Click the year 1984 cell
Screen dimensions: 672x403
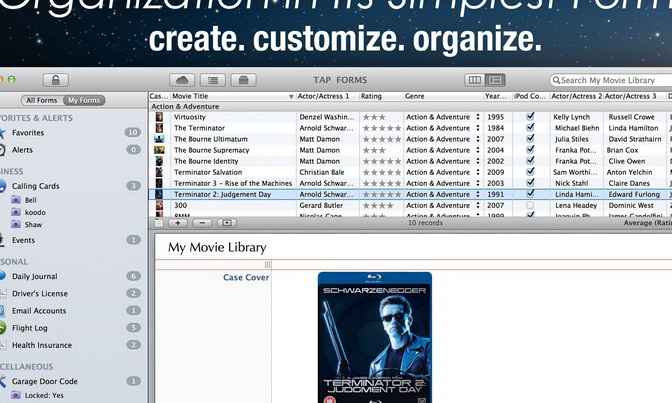[x=495, y=128]
